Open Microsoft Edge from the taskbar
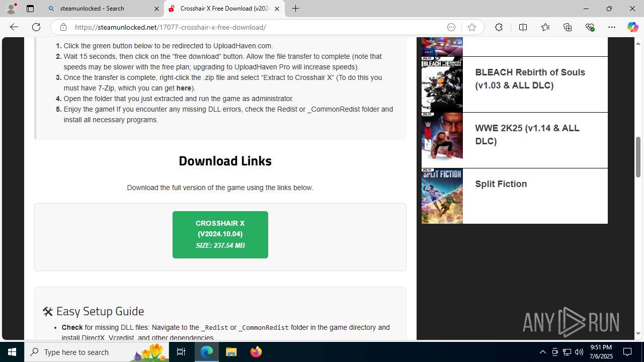The height and width of the screenshot is (362, 644). pos(207,352)
